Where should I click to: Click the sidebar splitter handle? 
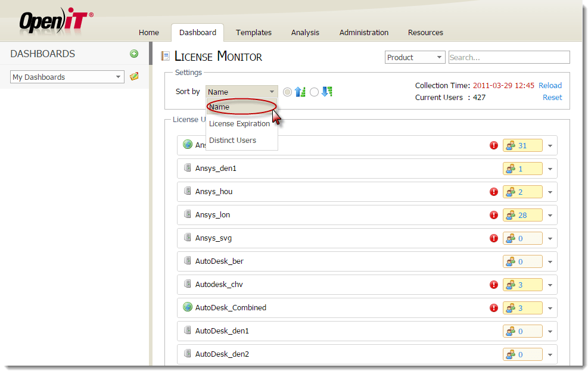(151, 53)
